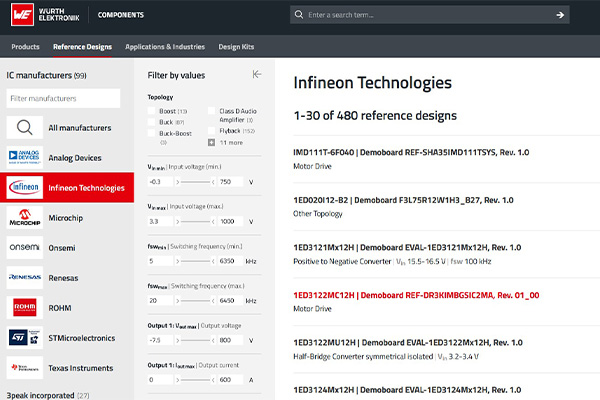Image resolution: width=600 pixels, height=400 pixels.
Task: Enable the Boost topology checkbox
Action: (152, 111)
